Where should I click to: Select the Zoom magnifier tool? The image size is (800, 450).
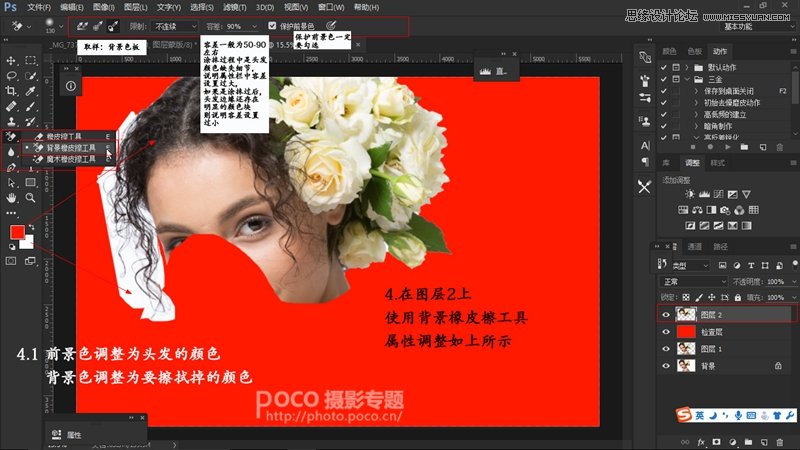pos(31,197)
